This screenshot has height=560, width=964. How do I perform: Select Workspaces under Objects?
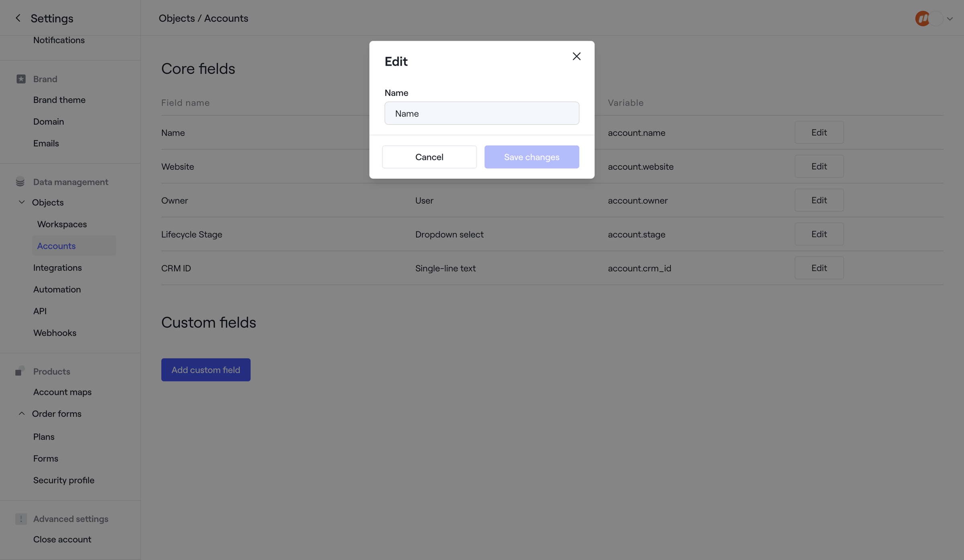pyautogui.click(x=62, y=224)
